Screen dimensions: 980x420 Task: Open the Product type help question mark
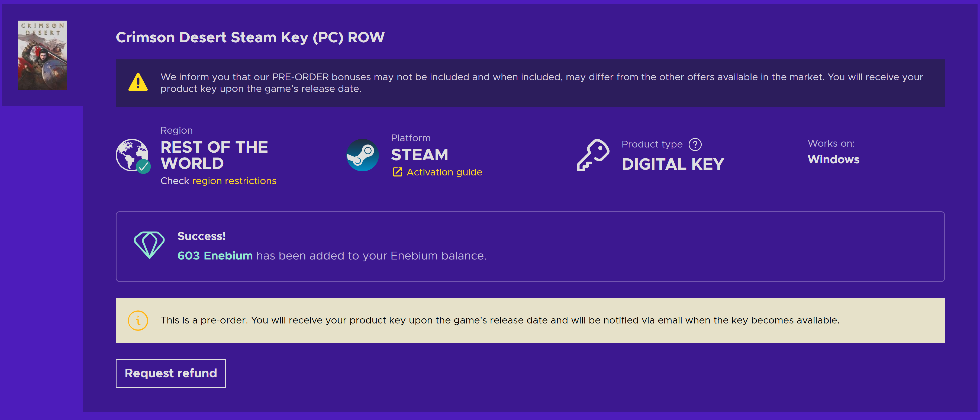click(x=695, y=144)
